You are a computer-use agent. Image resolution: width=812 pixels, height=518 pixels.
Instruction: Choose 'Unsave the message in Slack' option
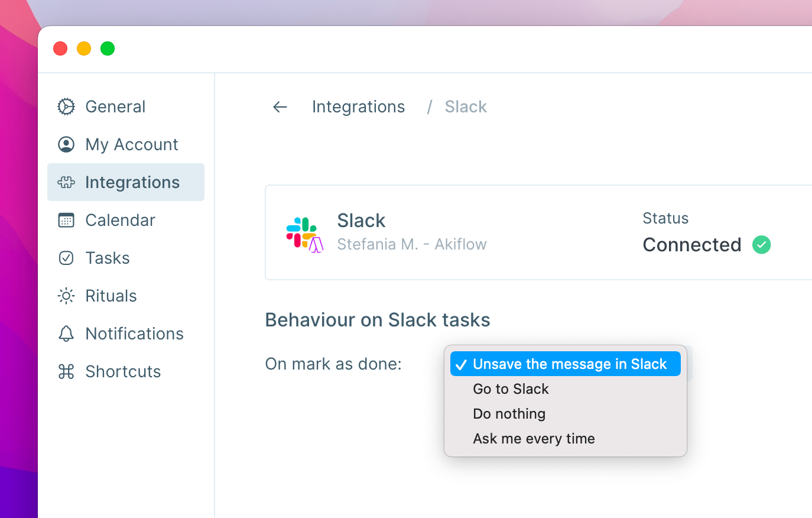pyautogui.click(x=566, y=364)
